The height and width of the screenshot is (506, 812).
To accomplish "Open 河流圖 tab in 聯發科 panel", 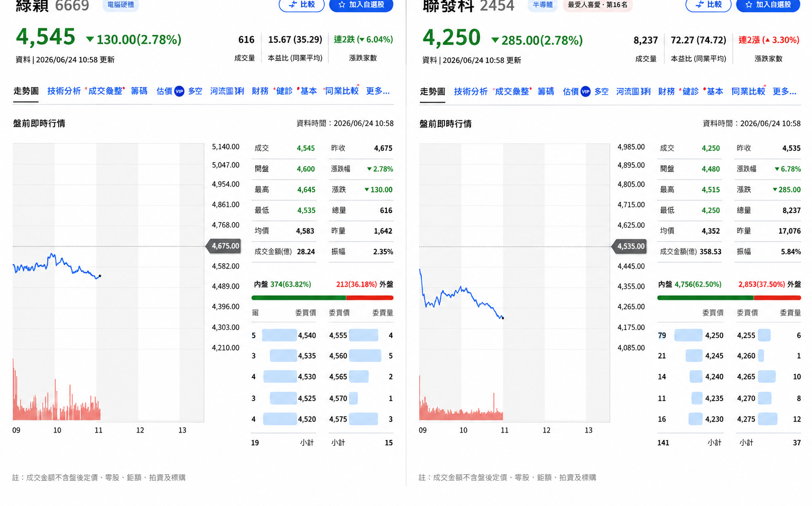I will (633, 91).
